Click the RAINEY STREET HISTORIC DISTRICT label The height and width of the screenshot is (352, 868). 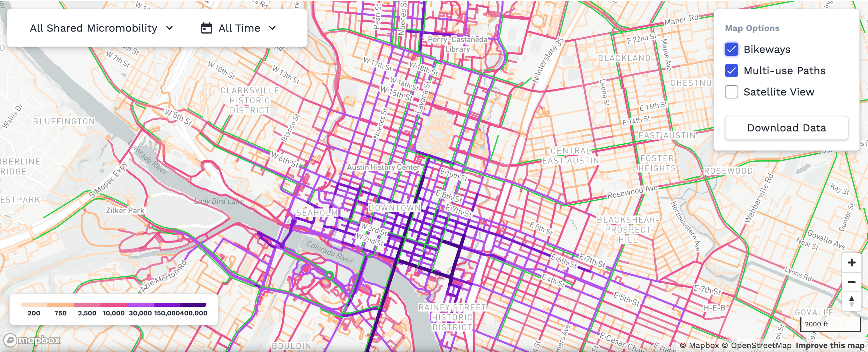(x=452, y=317)
